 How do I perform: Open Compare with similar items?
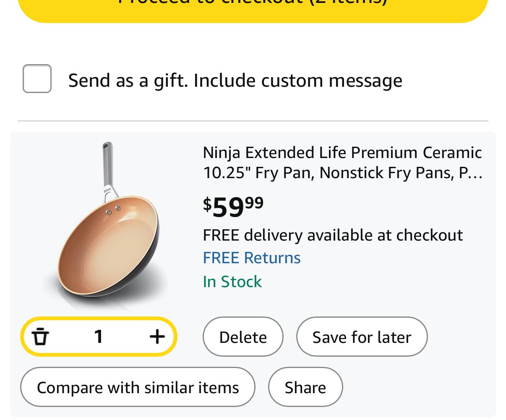(138, 387)
